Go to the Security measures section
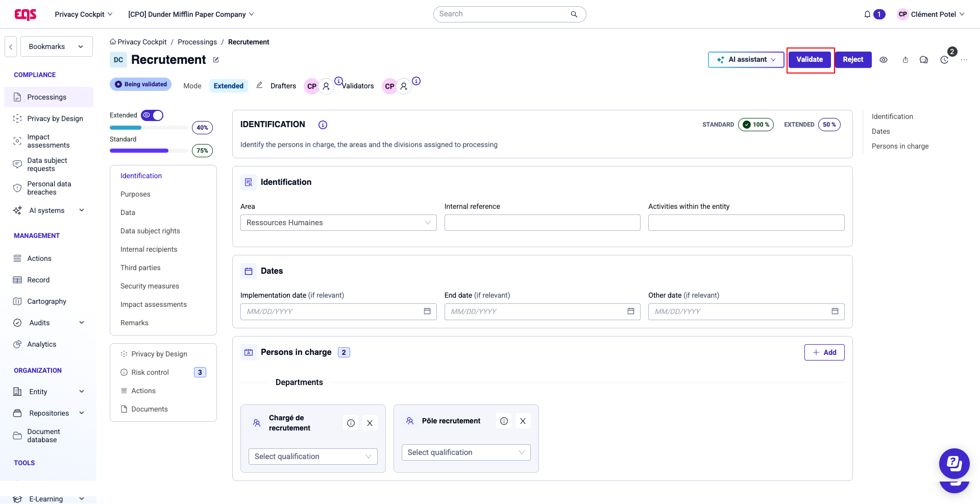 click(150, 286)
